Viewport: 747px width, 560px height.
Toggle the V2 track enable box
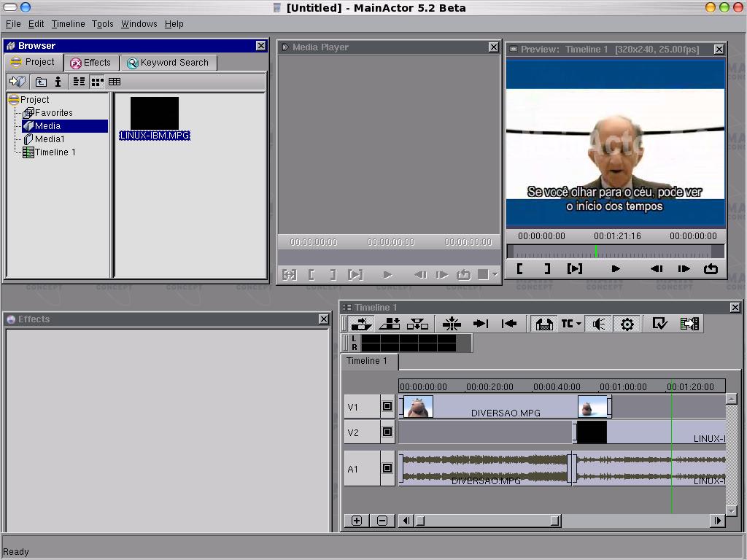click(387, 432)
